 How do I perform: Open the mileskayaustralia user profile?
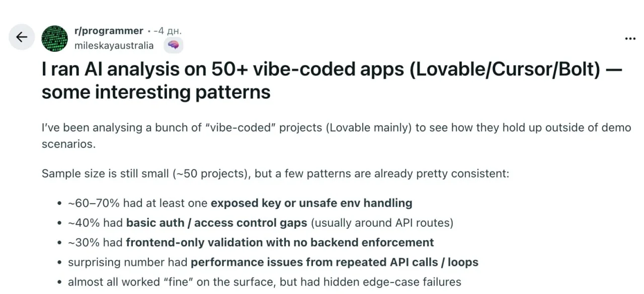pos(114,46)
